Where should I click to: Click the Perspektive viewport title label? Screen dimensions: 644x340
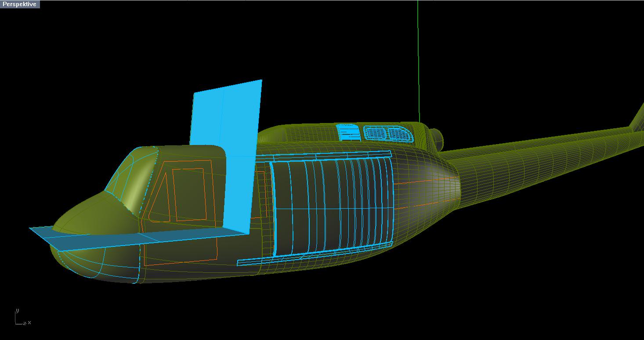pyautogui.click(x=19, y=4)
